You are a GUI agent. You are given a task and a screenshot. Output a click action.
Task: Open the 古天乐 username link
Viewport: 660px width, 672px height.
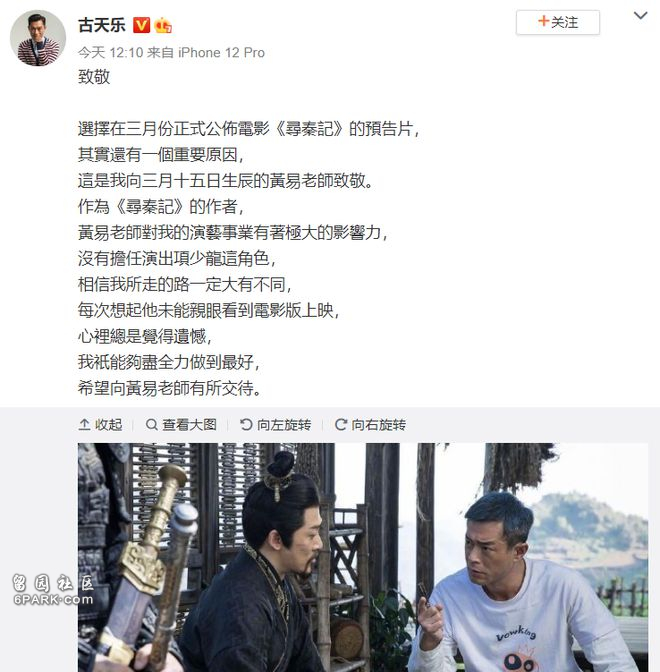pos(102,25)
